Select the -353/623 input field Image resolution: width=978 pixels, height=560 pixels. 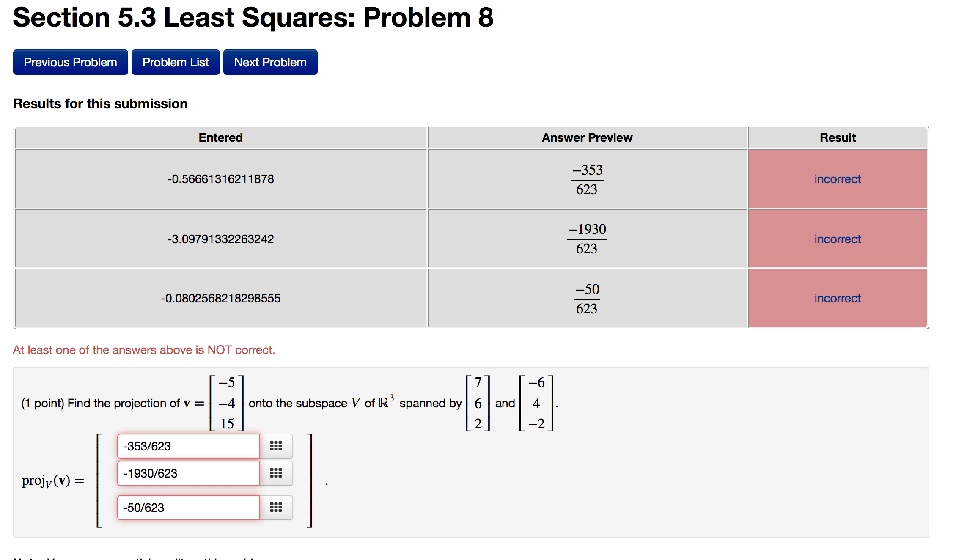coord(188,446)
